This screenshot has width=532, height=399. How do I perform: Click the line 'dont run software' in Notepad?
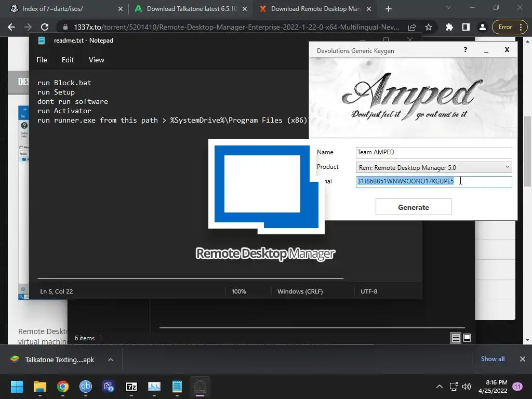point(73,101)
